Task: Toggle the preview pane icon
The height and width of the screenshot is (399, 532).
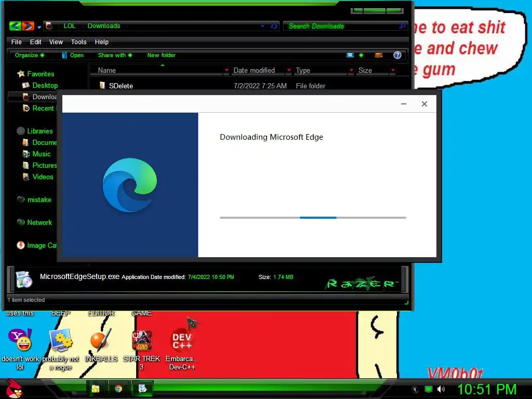Action: 379,55
